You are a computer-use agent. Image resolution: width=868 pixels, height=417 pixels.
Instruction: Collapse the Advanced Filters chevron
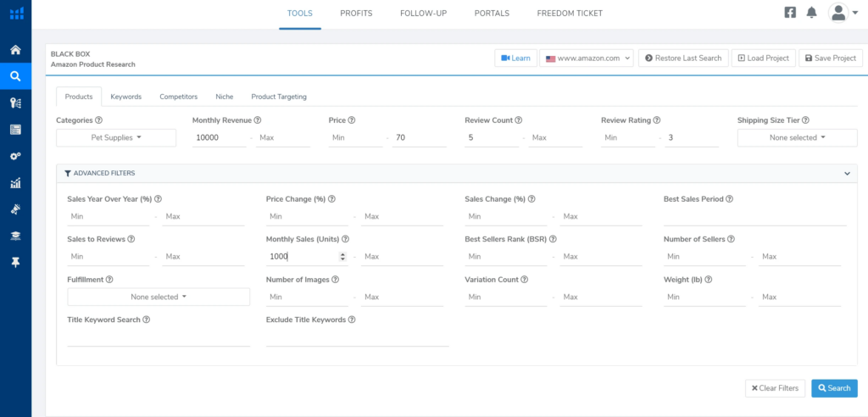point(847,174)
